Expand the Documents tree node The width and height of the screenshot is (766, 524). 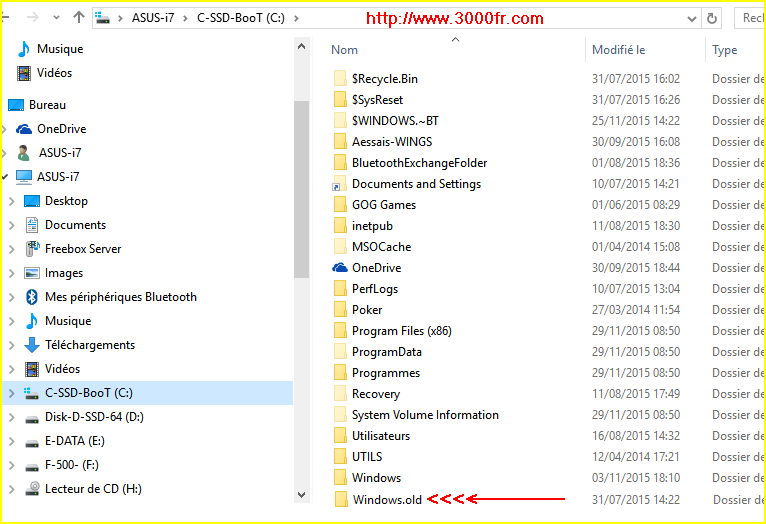(x=12, y=225)
